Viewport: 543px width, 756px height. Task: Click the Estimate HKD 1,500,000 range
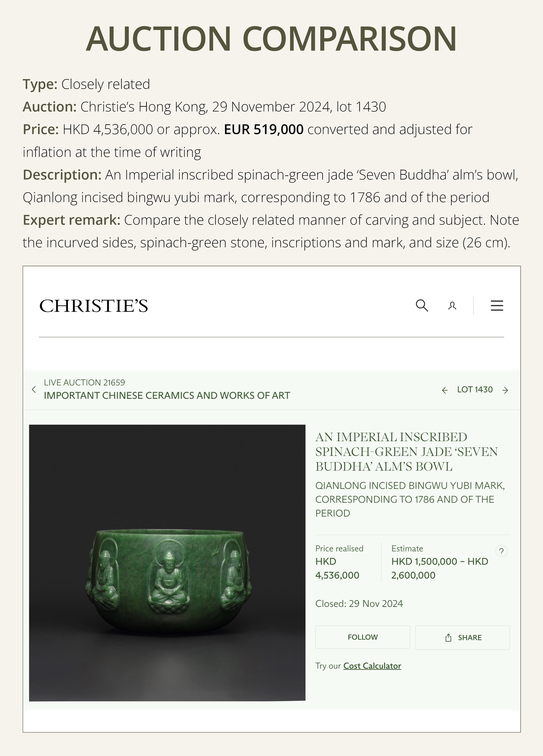tap(439, 568)
